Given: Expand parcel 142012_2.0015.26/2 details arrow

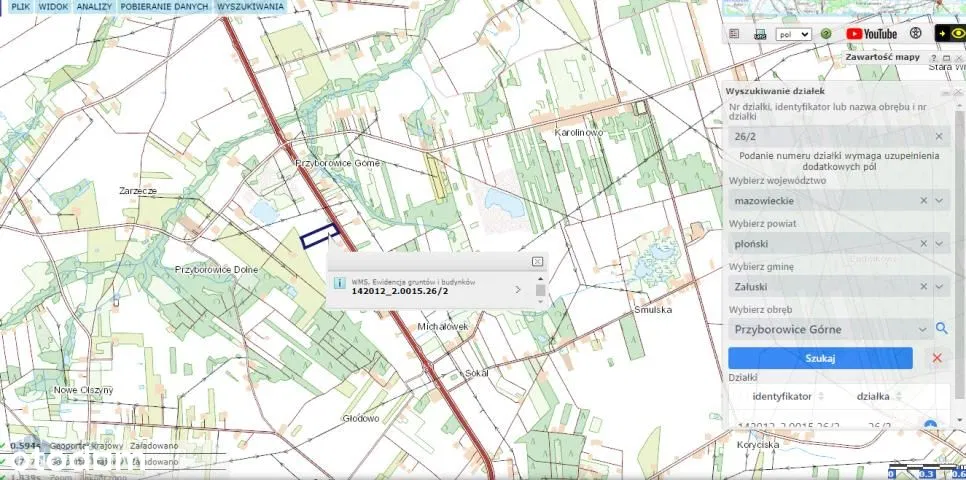Looking at the screenshot, I should [x=517, y=290].
